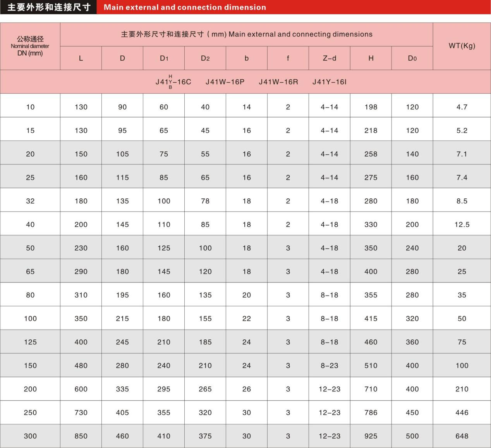The width and height of the screenshot is (491, 448).
Task: Click the D0 column header
Action: click(x=412, y=58)
